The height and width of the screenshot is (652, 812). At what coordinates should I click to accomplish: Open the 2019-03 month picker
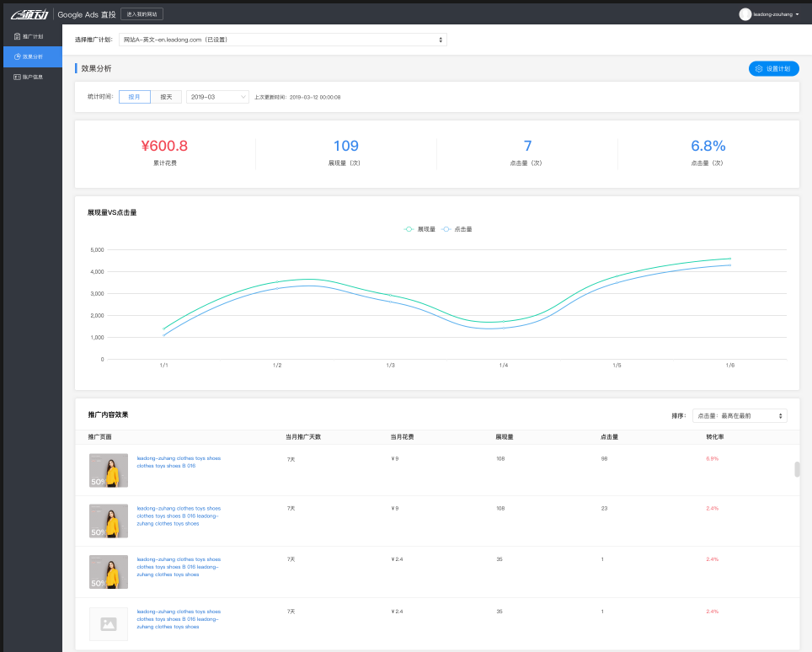click(x=217, y=97)
